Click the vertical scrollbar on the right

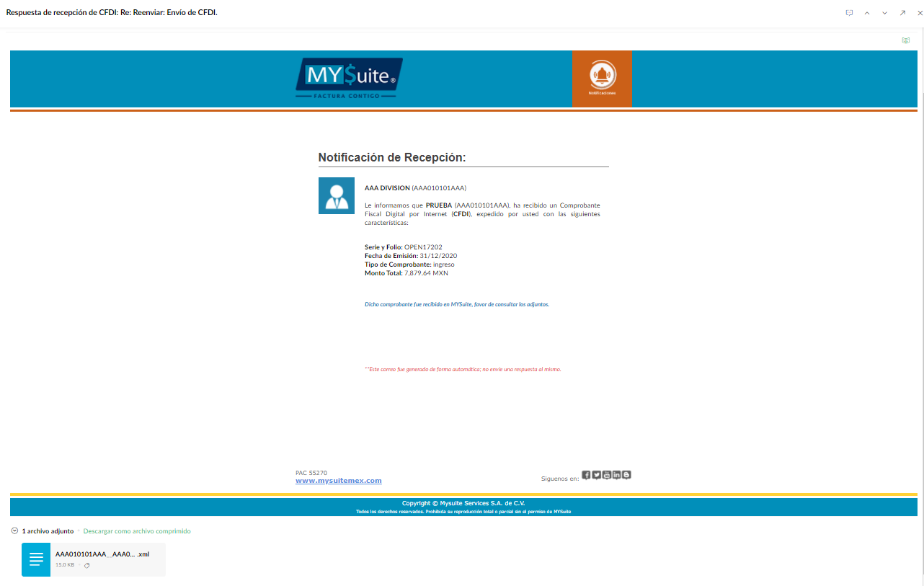pyautogui.click(x=921, y=288)
